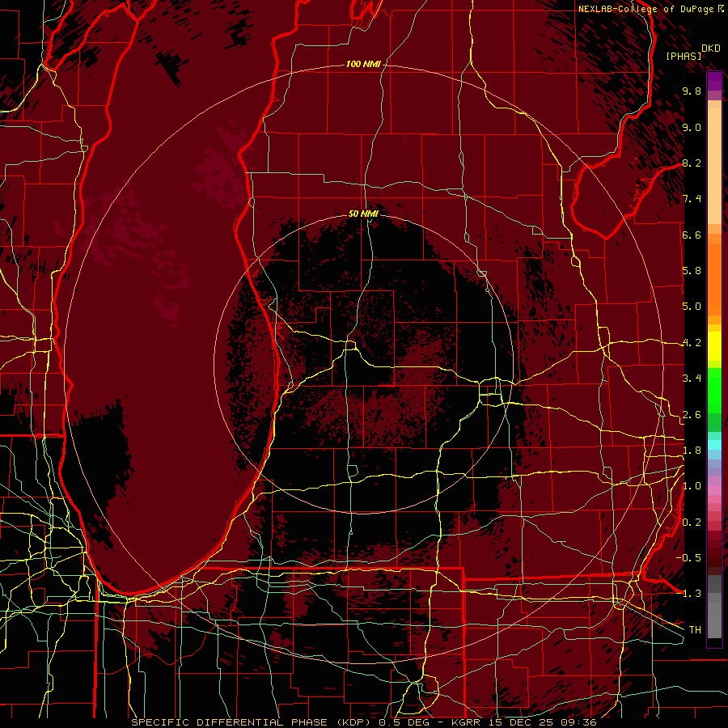Click the 2.6 value on the color scale
Image resolution: width=728 pixels, height=728 pixels.
coord(692,415)
